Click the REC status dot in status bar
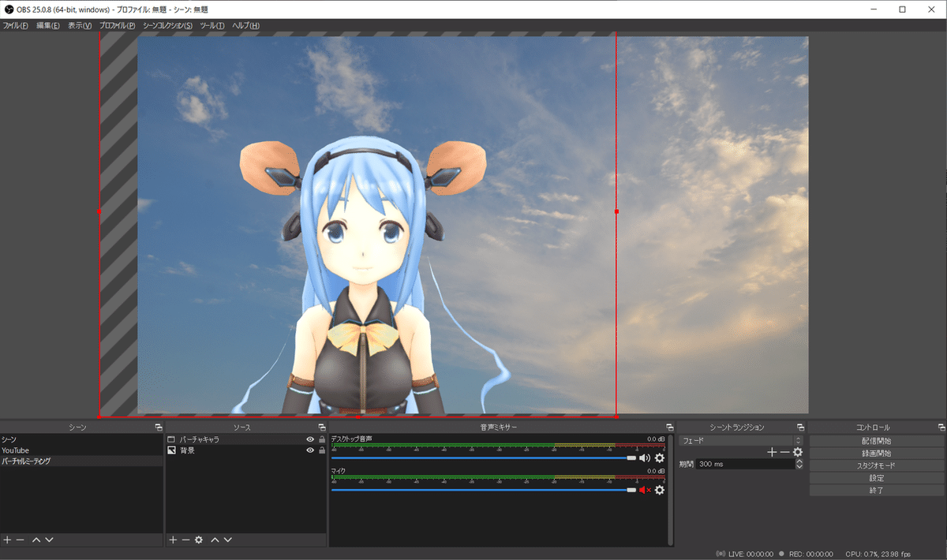 [781, 554]
